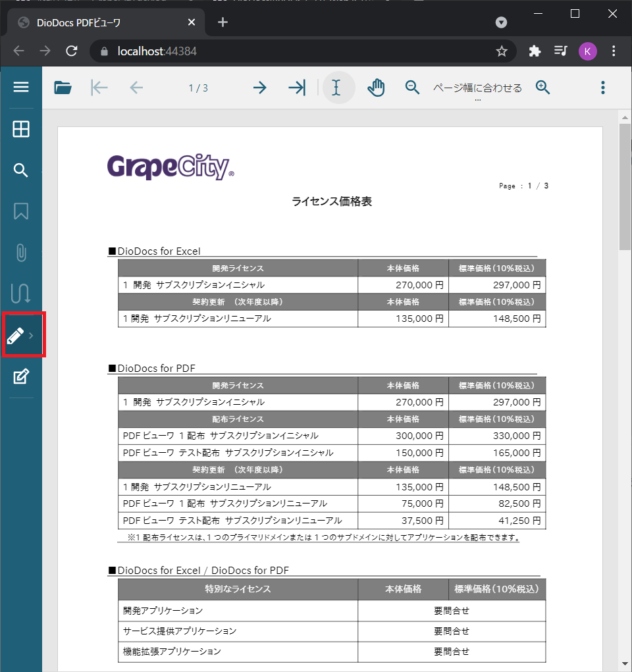
Task: Reload the browser page
Action: (x=72, y=51)
